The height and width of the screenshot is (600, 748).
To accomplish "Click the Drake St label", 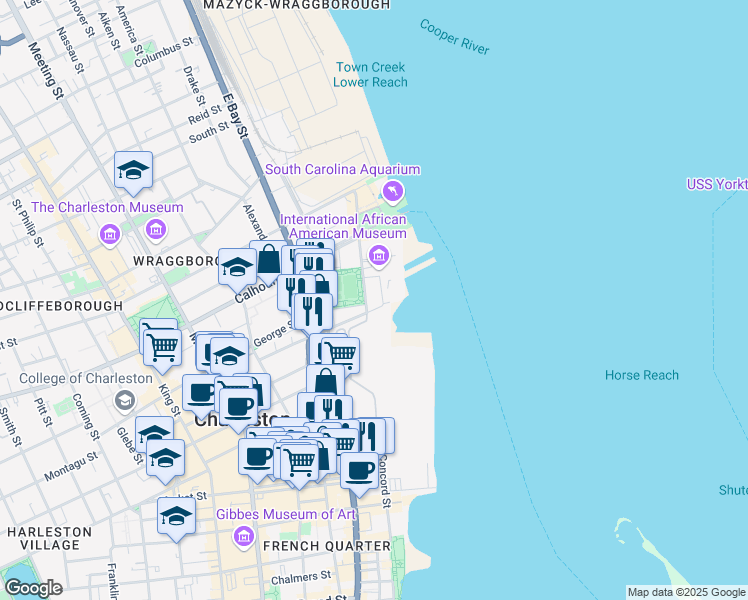I will point(195,86).
